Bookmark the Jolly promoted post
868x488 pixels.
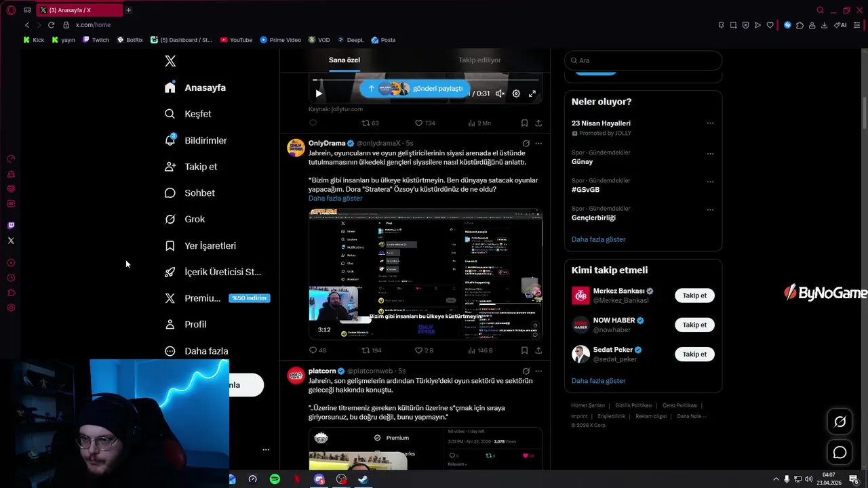point(524,123)
